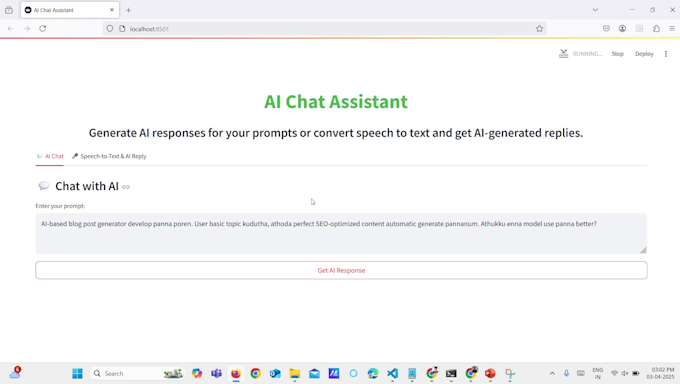Open Microsoft Teams from the taskbar

pyautogui.click(x=216, y=373)
